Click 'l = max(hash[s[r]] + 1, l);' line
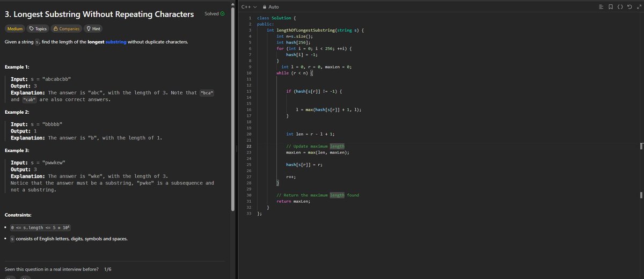Viewport: 644px width, 279px height. click(328, 109)
